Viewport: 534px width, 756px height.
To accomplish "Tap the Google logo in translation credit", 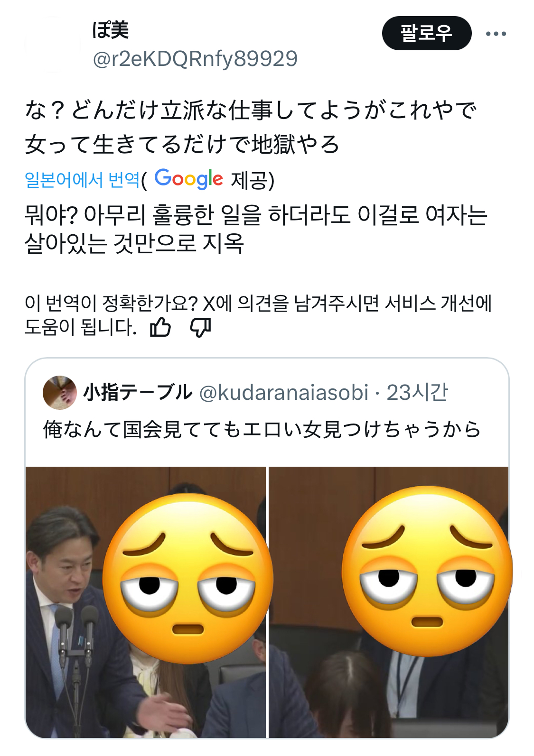I will click(188, 179).
